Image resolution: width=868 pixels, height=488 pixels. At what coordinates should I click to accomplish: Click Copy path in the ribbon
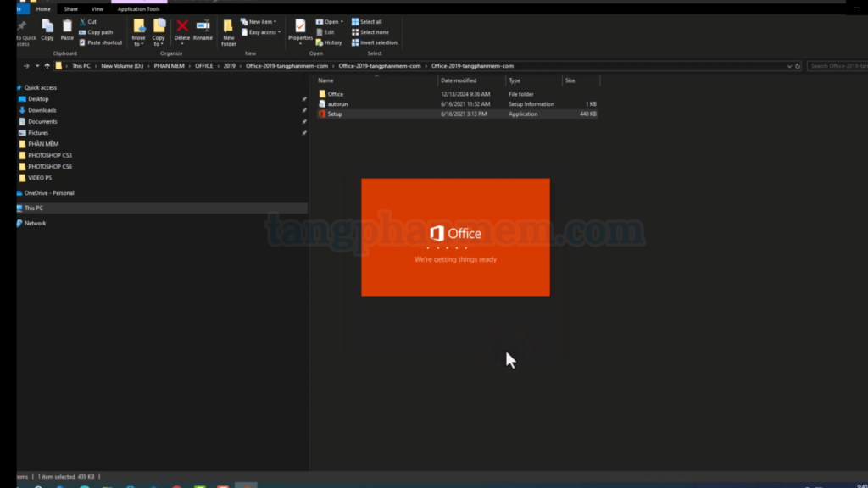96,32
